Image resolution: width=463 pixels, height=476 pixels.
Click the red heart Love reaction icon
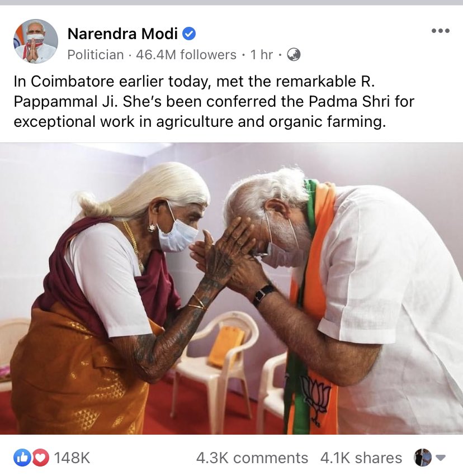(41, 458)
